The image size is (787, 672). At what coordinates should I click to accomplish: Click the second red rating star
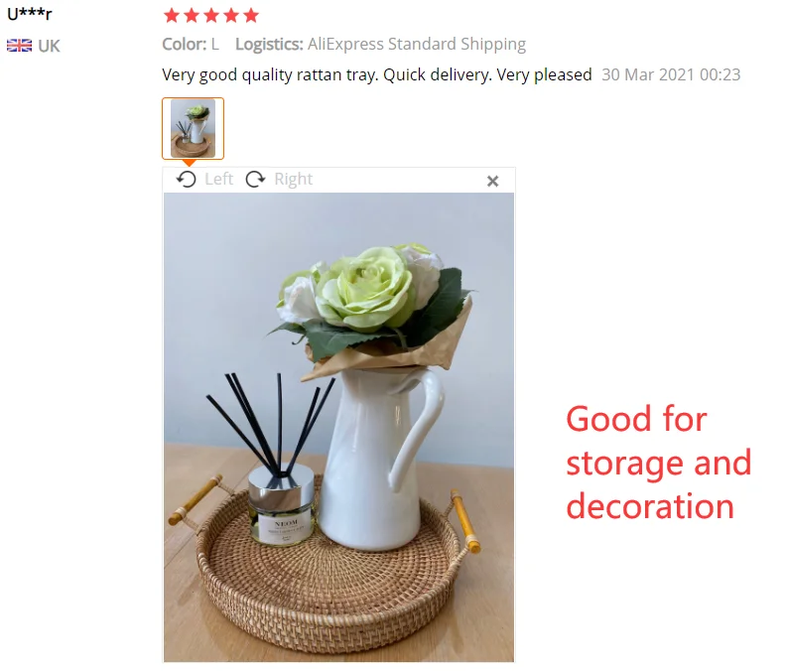[192, 16]
